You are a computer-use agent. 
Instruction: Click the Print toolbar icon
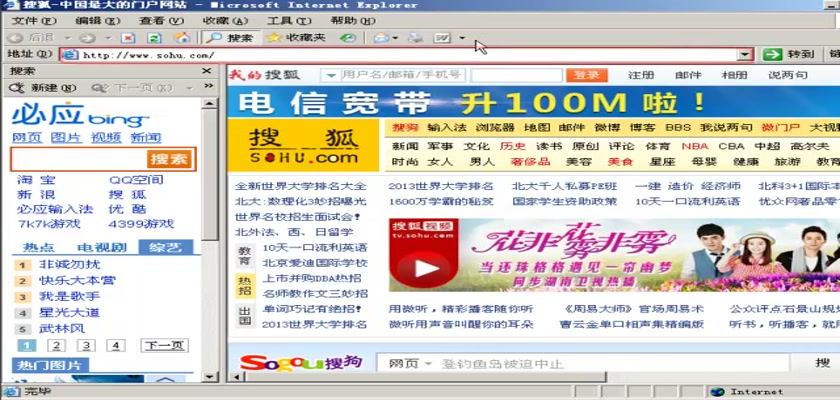pyautogui.click(x=416, y=38)
